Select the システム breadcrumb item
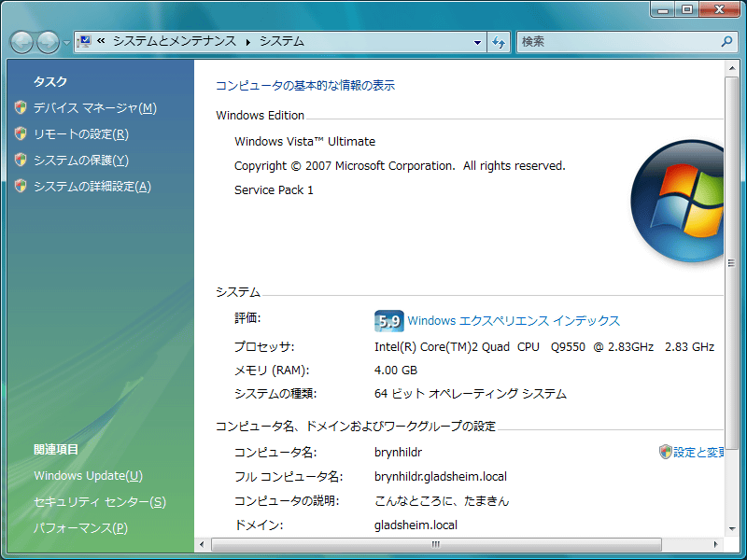The height and width of the screenshot is (560, 747). coord(281,42)
